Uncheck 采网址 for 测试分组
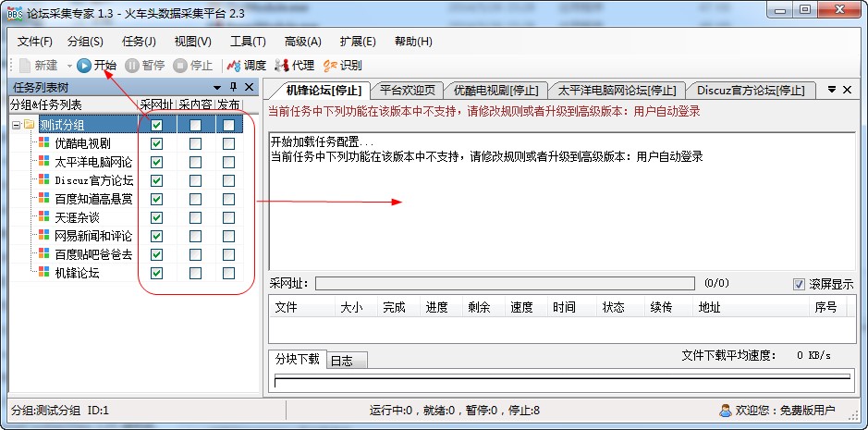Screen dimensions: 868x430 pos(156,125)
